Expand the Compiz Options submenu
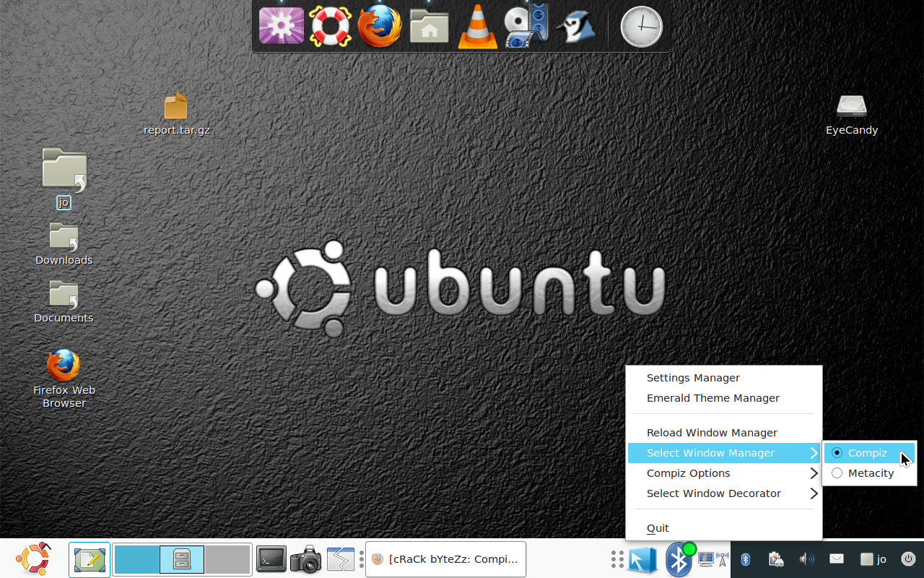The image size is (924, 578). pos(688,473)
